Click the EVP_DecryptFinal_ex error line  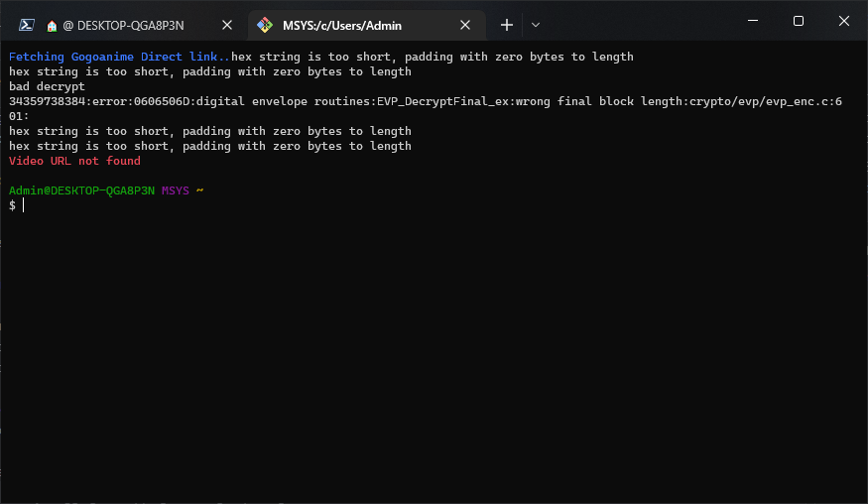pos(426,101)
